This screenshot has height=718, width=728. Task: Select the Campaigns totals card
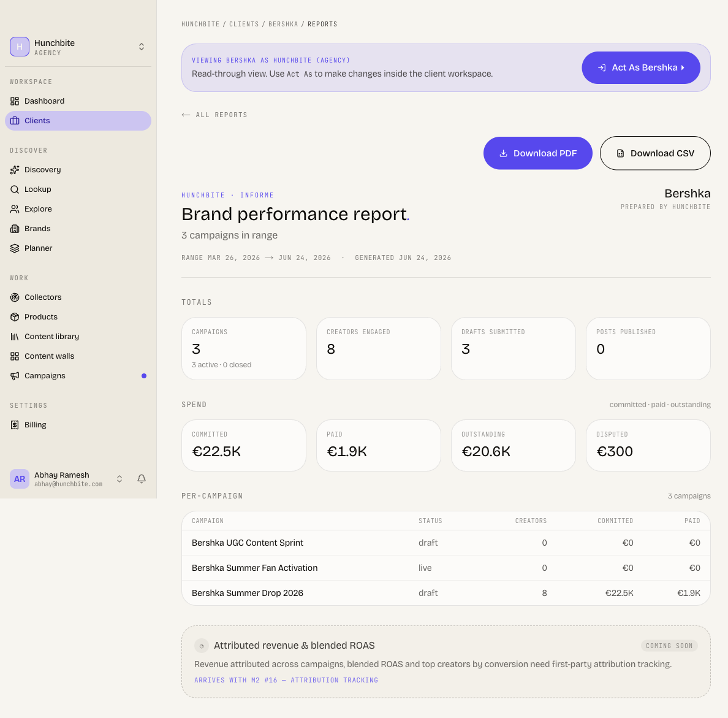[x=244, y=349]
